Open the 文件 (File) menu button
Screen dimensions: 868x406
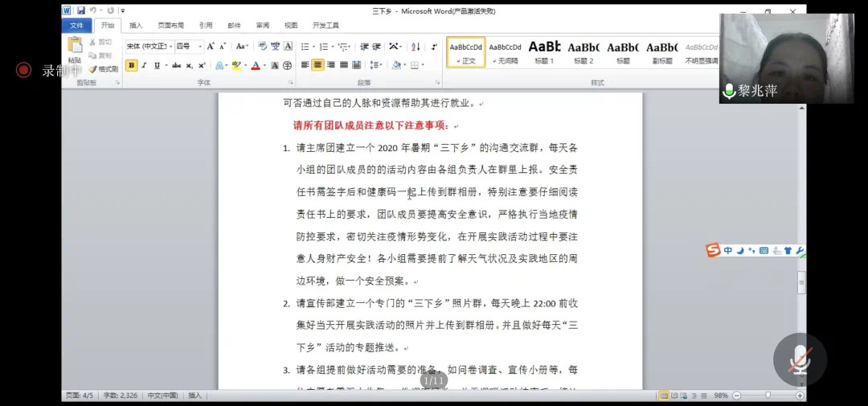(x=76, y=26)
